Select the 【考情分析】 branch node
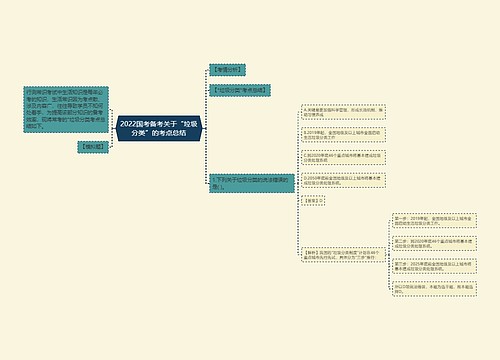This screenshot has width=500, height=360. [227, 70]
